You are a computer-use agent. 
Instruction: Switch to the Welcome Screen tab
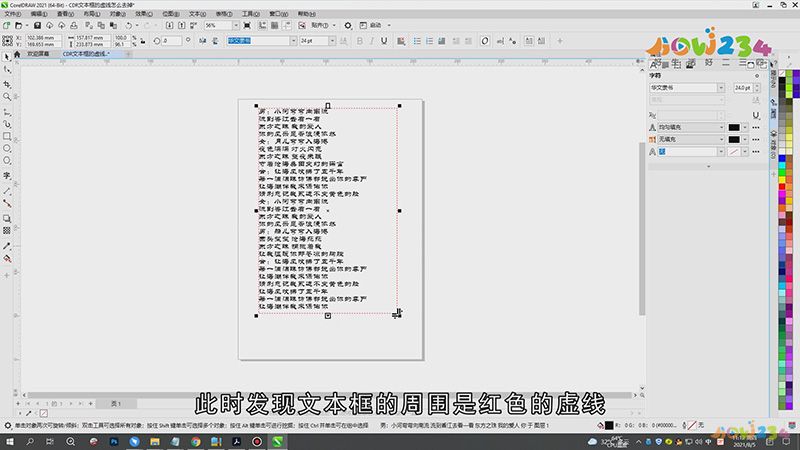click(x=38, y=54)
